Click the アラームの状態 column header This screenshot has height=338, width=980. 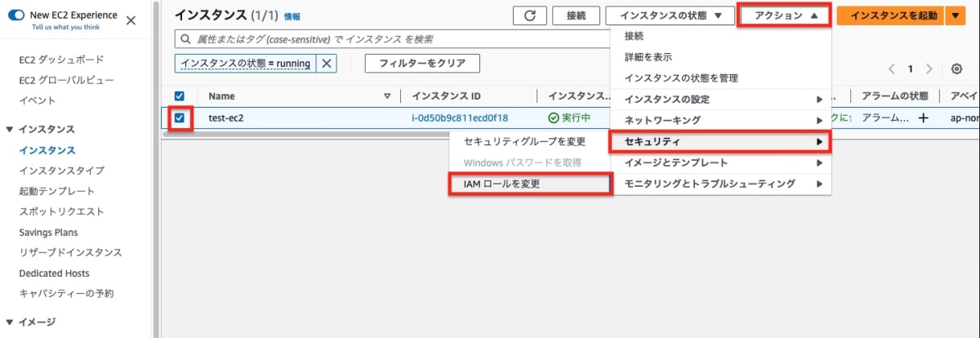[895, 96]
